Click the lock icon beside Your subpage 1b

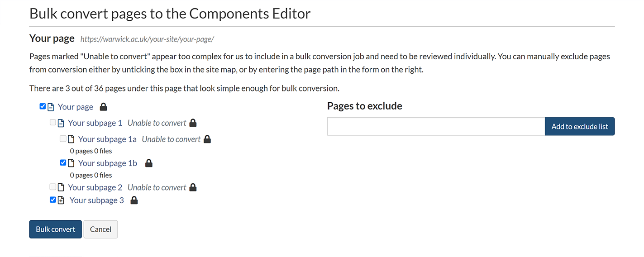point(148,163)
